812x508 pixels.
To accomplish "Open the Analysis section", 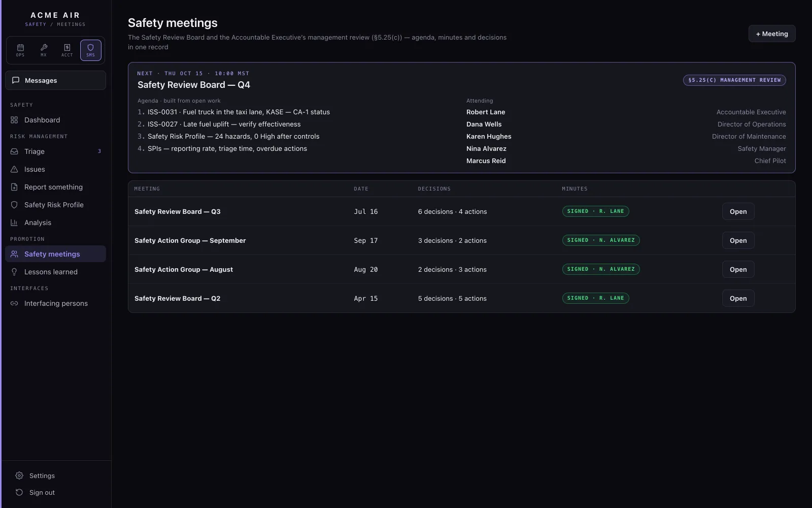I will [x=55, y=223].
